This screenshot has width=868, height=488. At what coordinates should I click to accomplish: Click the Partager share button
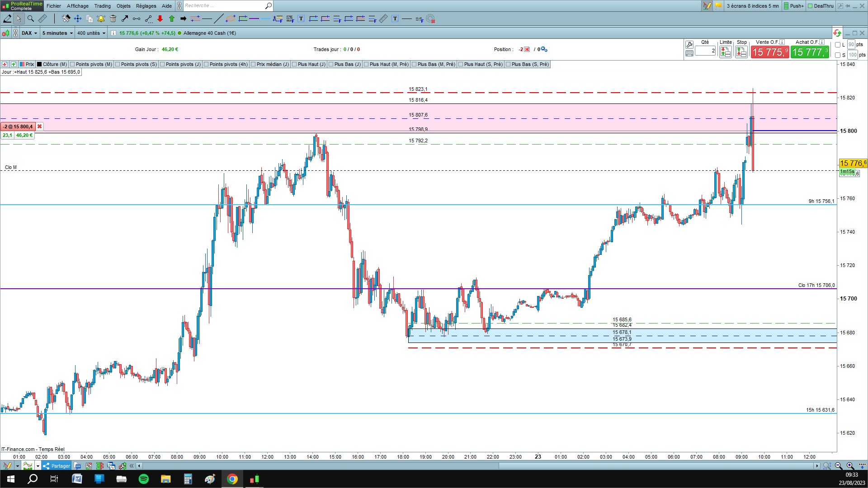click(x=57, y=466)
